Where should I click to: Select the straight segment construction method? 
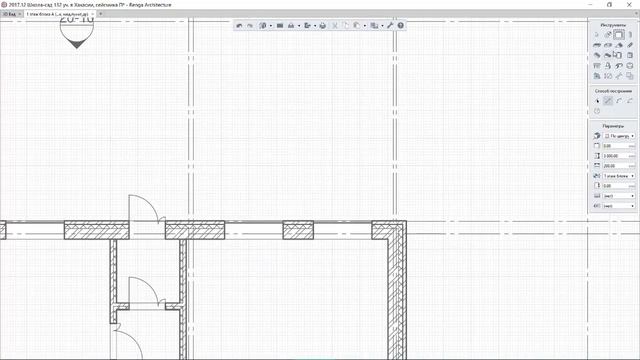pyautogui.click(x=608, y=101)
